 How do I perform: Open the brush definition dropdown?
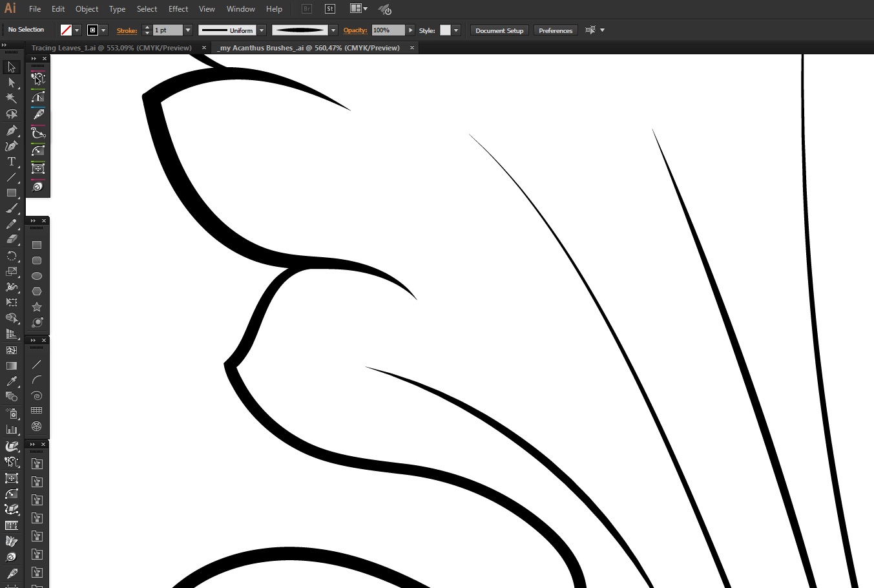(333, 30)
